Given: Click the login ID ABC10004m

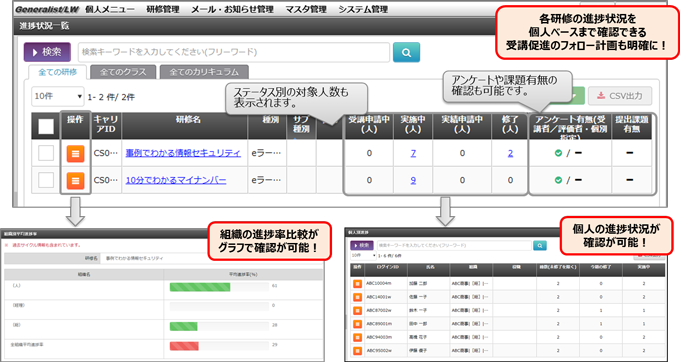Looking at the screenshot, I should pyautogui.click(x=379, y=284).
